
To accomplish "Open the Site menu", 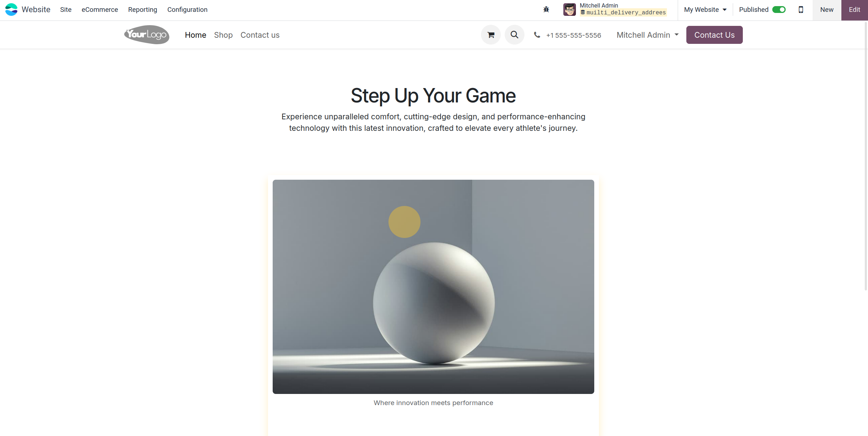I will pyautogui.click(x=66, y=10).
